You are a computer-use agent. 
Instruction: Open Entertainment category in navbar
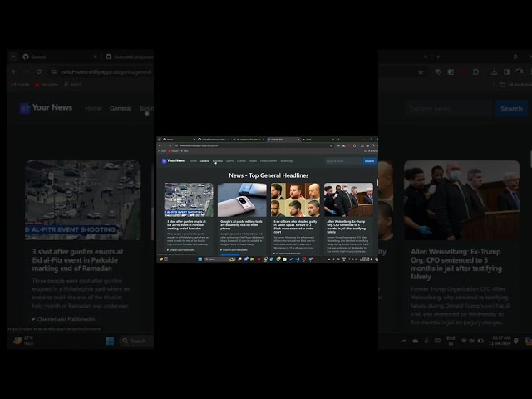pyautogui.click(x=268, y=160)
